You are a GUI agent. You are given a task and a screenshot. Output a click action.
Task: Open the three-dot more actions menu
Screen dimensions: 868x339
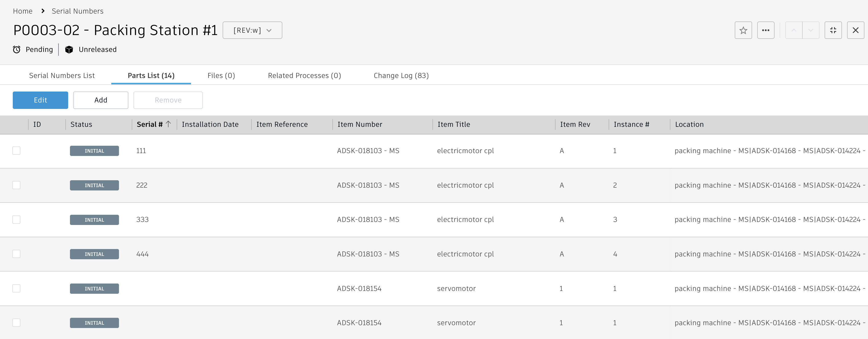click(x=765, y=30)
